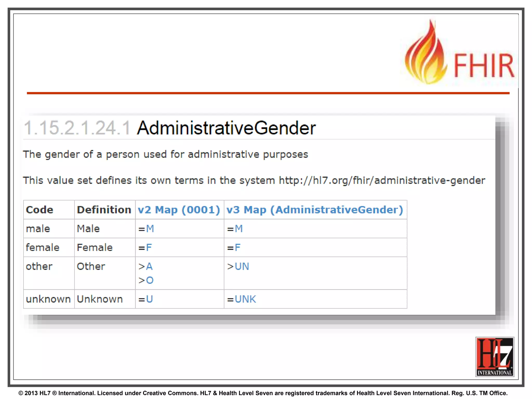Click the copyright notice footer text

pos(263,393)
